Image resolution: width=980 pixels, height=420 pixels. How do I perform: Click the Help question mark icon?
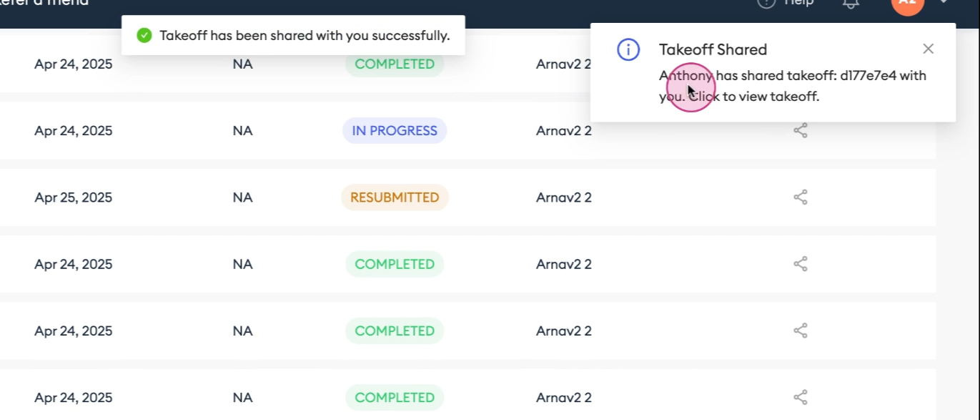tap(766, 3)
